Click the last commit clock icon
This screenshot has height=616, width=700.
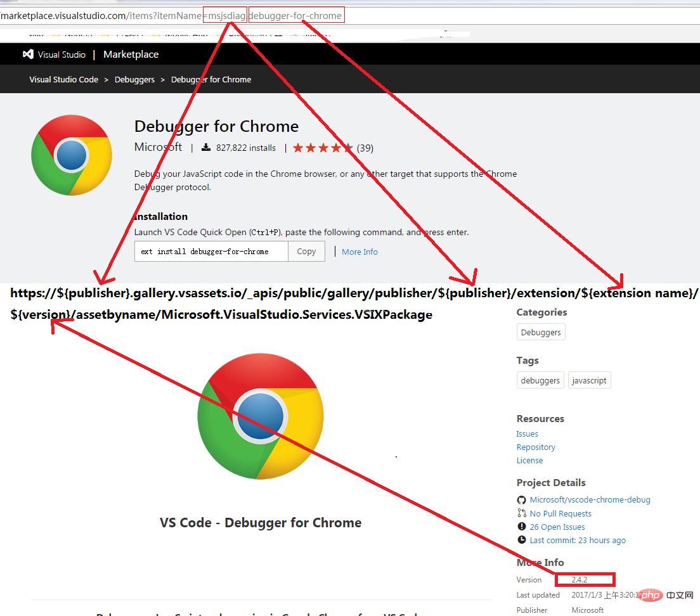coord(522,541)
